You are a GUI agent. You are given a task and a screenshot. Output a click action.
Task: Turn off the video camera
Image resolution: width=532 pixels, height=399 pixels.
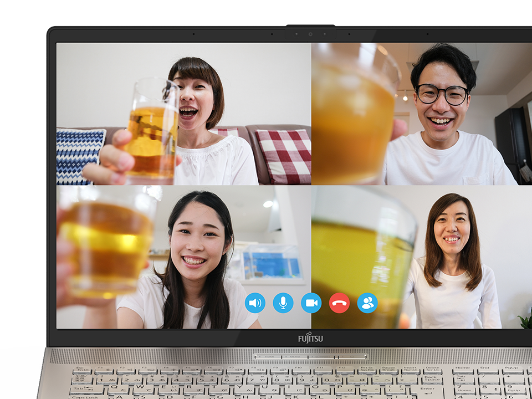pyautogui.click(x=311, y=303)
